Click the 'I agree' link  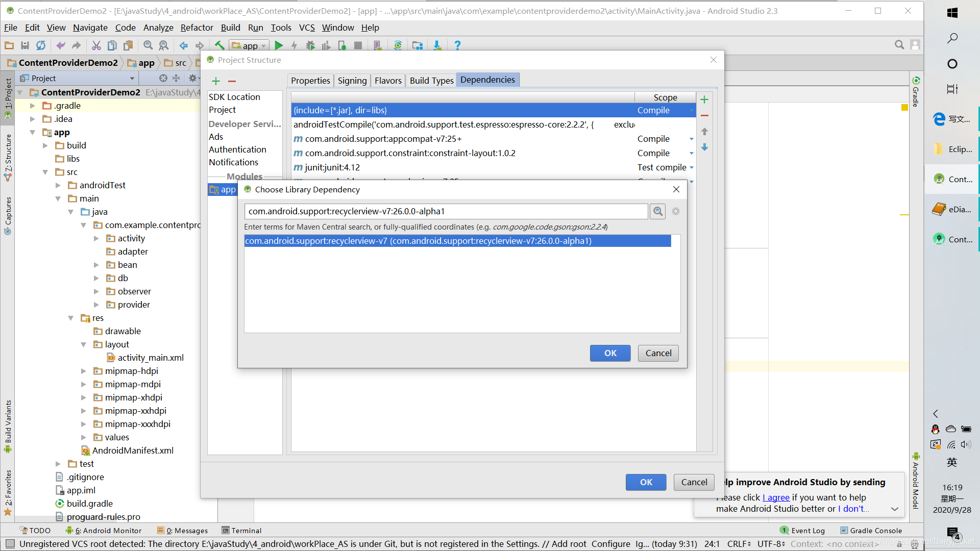point(776,497)
